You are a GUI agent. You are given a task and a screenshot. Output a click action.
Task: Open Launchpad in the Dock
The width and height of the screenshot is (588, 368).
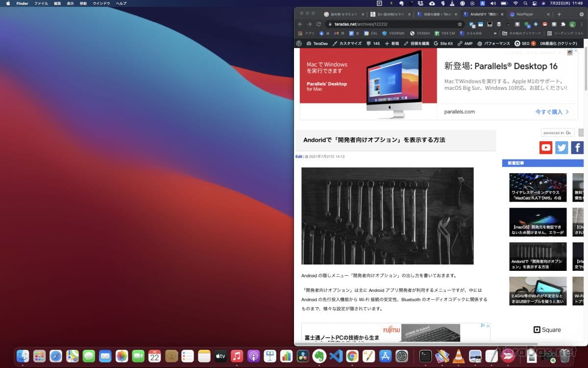40,356
